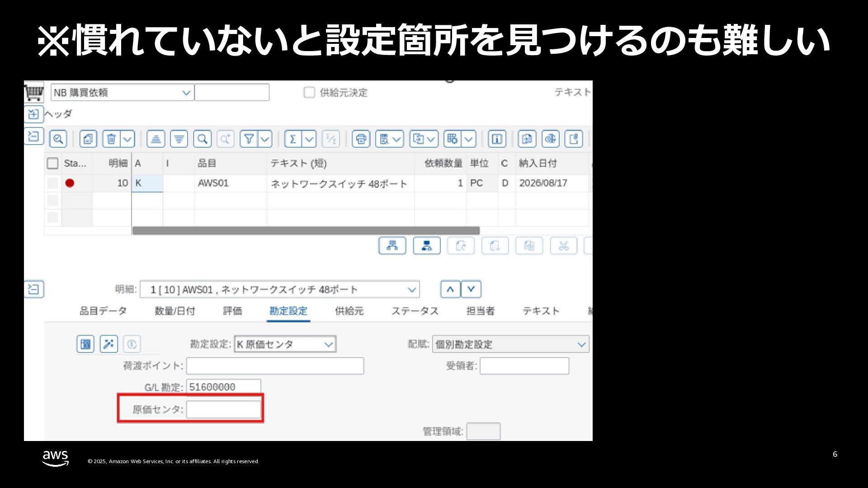Click the delivery date 2026/08/17
The width and height of the screenshot is (868, 488).
(552, 183)
